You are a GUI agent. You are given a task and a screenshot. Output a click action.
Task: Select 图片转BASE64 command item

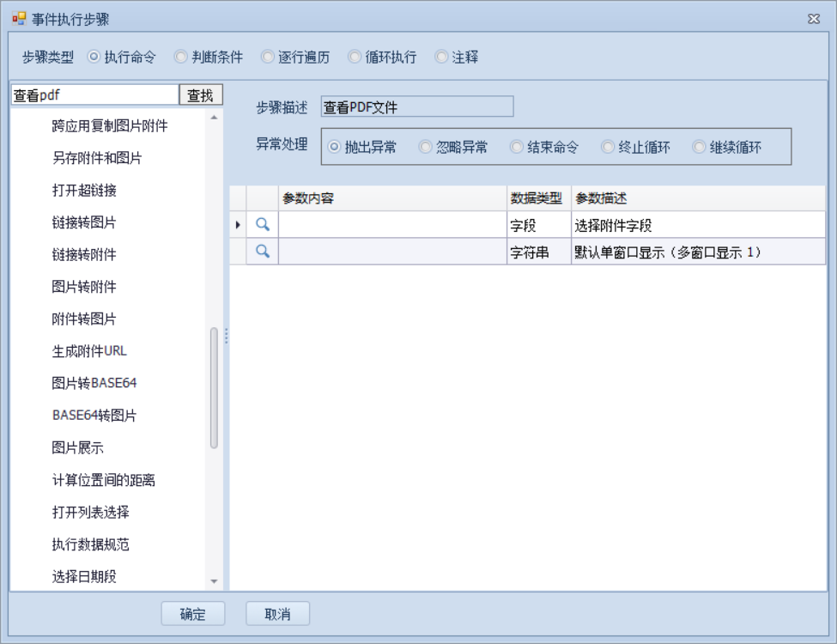tap(94, 383)
